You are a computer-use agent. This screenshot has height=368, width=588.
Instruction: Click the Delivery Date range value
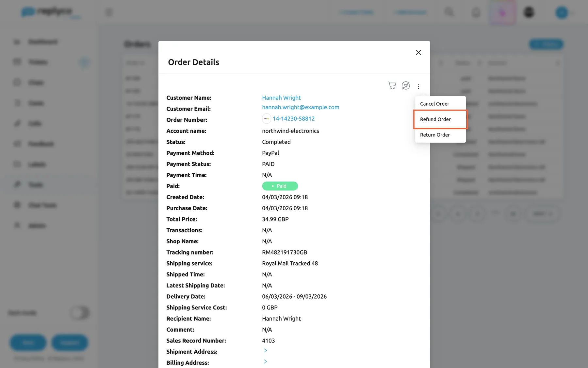pyautogui.click(x=294, y=297)
